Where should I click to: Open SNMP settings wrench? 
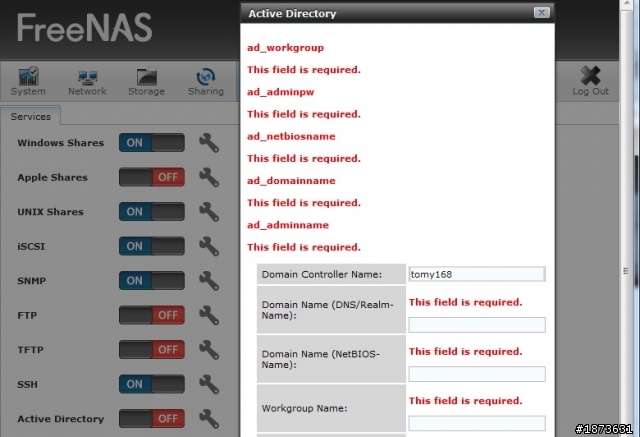(x=209, y=281)
